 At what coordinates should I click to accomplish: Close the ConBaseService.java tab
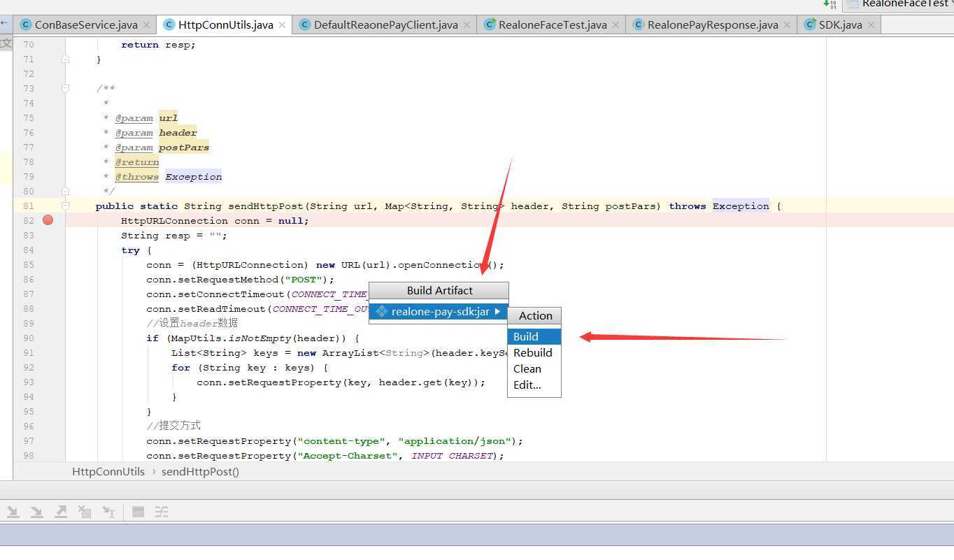[x=146, y=24]
